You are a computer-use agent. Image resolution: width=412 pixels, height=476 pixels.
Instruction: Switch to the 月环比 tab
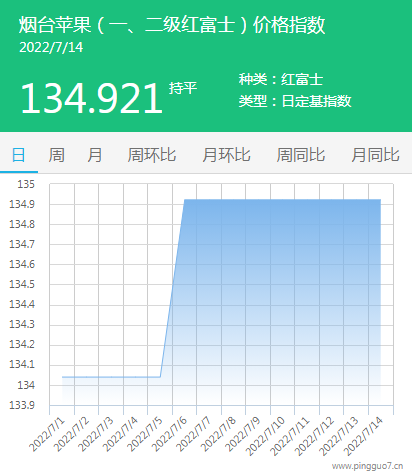pos(226,155)
